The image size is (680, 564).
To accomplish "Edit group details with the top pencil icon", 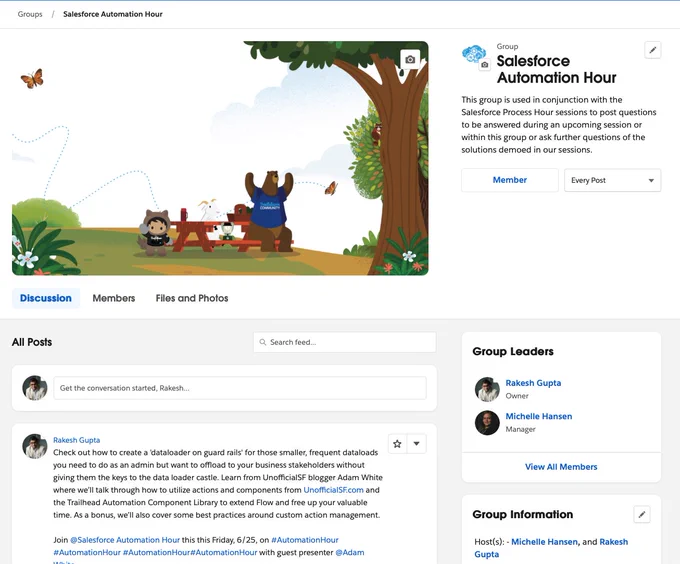I will pos(653,50).
